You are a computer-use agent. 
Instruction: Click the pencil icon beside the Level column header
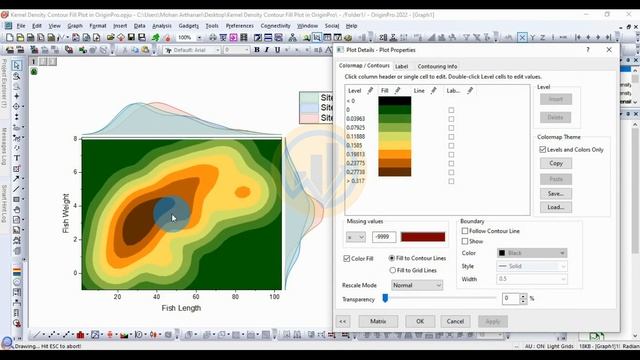(x=370, y=91)
